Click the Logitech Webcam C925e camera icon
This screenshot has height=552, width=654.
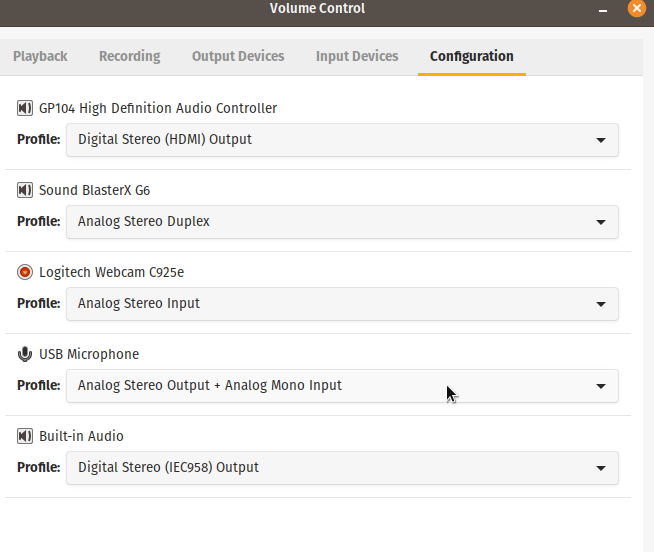coord(25,272)
